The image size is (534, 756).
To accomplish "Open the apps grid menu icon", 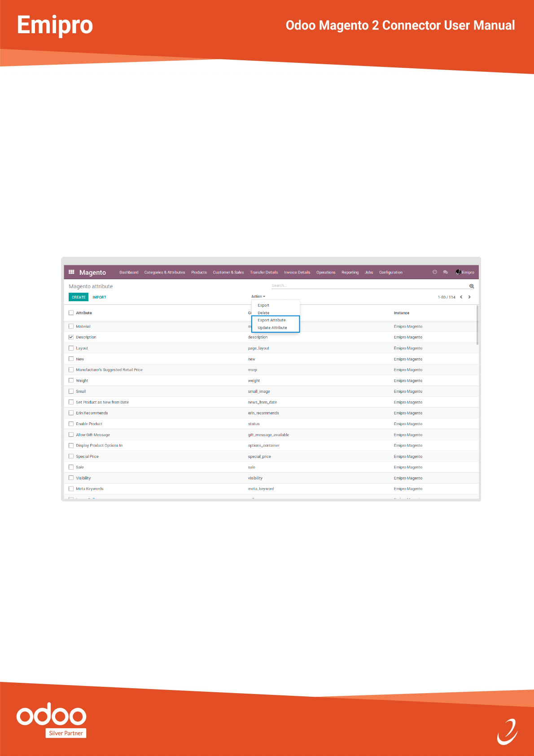I will tap(71, 272).
